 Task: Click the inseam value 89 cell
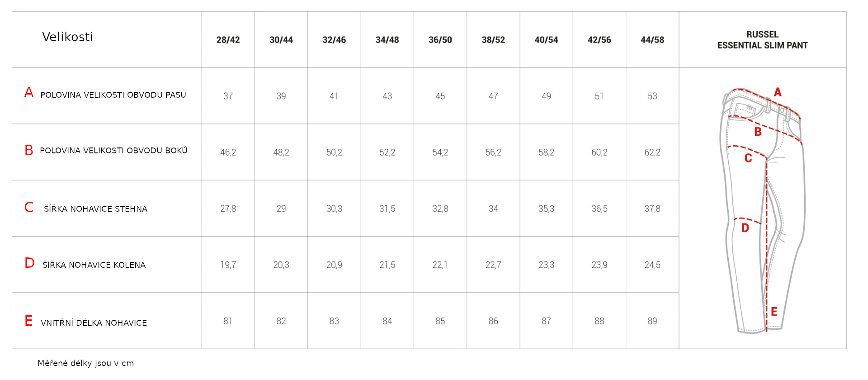[652, 321]
